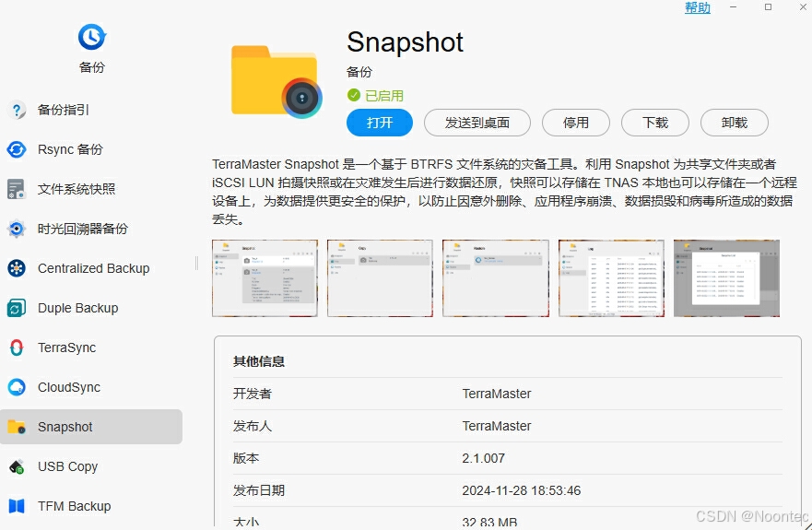The width and height of the screenshot is (812, 530).
Task: Select the TerraSync sidebar entry
Action: (91, 347)
